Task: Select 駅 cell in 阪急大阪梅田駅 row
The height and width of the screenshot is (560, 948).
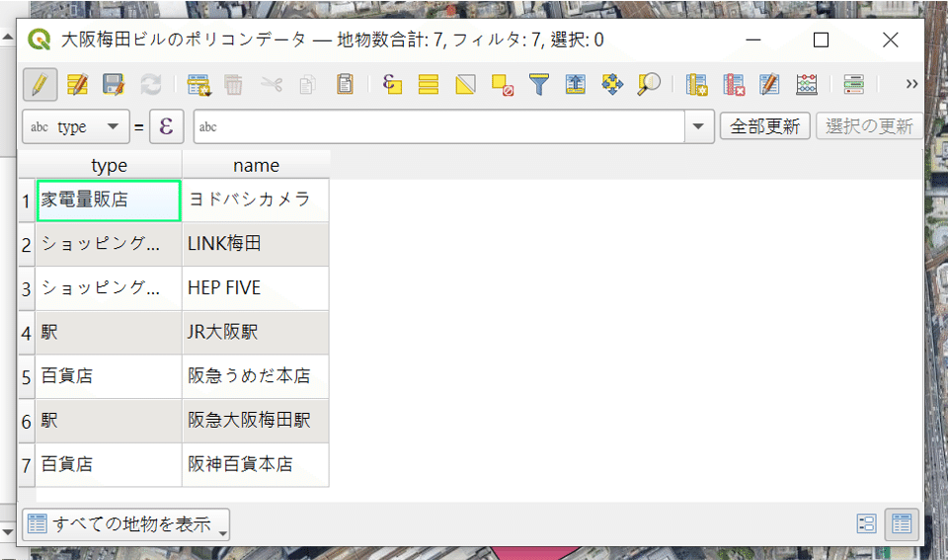Action: coord(109,421)
